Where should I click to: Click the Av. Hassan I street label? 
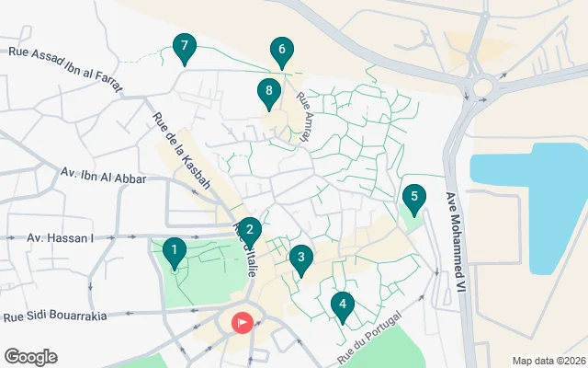tap(60, 237)
